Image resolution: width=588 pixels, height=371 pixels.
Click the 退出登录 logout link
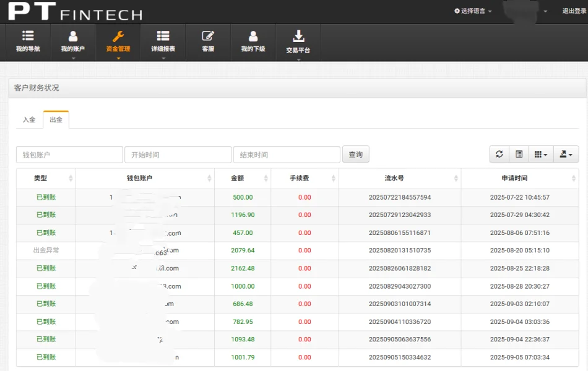pyautogui.click(x=574, y=11)
